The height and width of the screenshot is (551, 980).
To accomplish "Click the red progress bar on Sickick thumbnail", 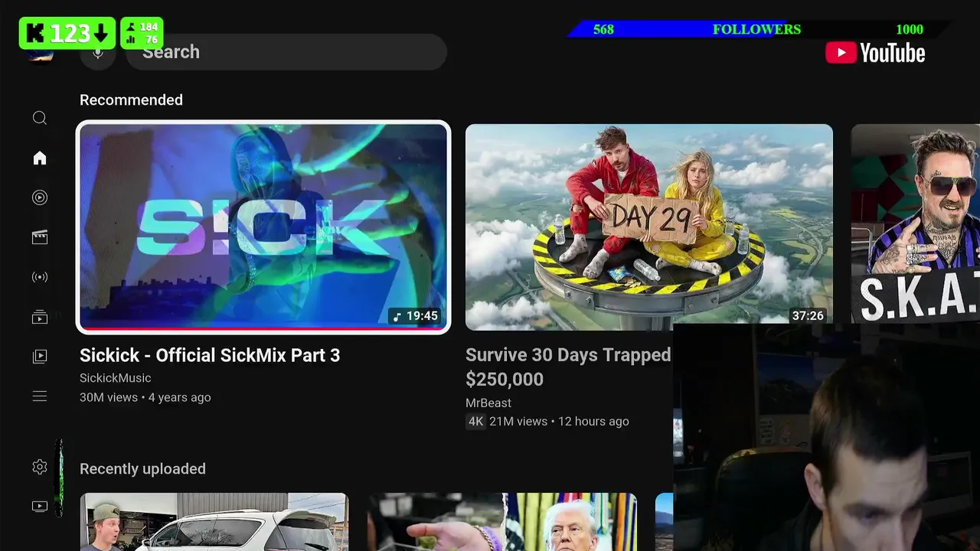I will [x=263, y=328].
